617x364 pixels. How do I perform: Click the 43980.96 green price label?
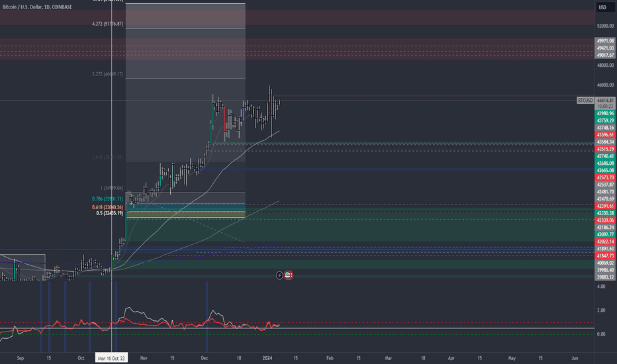(605, 113)
